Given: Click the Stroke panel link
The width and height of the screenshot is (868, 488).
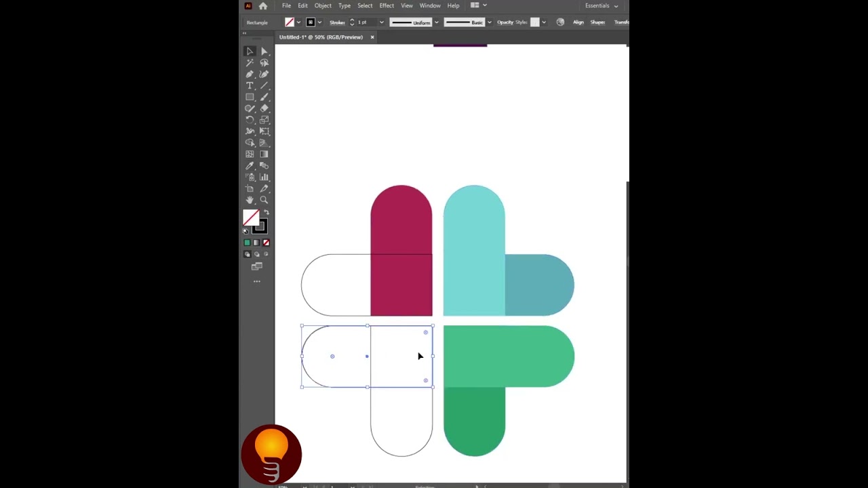Looking at the screenshot, I should pyautogui.click(x=337, y=22).
